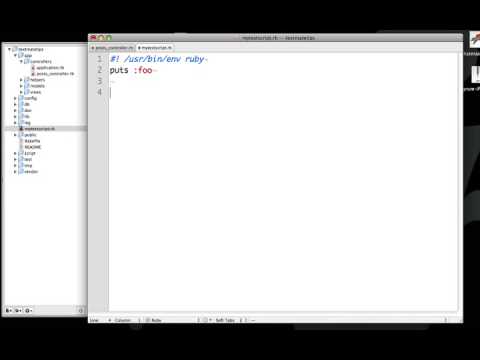Select the script folder icon
480x360 pixels.
[x=21, y=153]
